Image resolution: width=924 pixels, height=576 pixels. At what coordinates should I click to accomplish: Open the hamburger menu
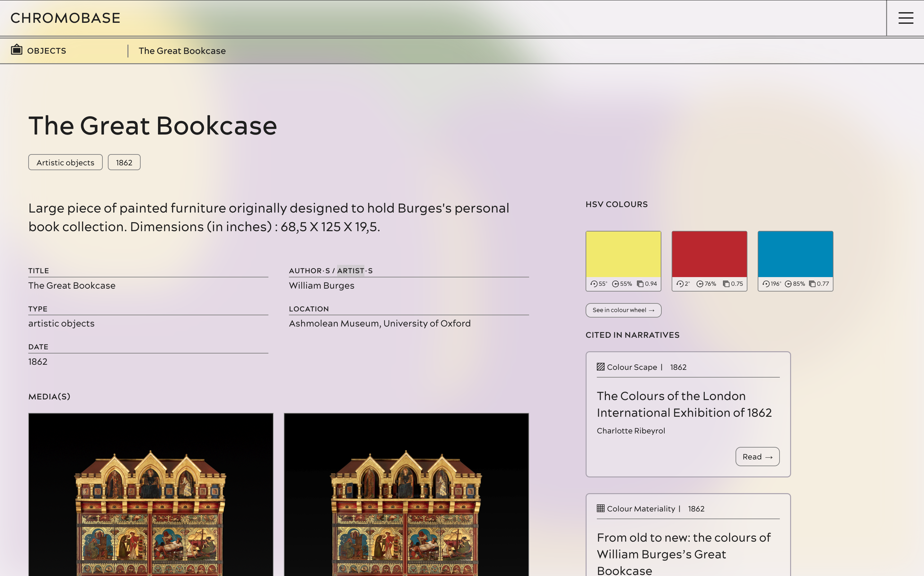pos(906,18)
